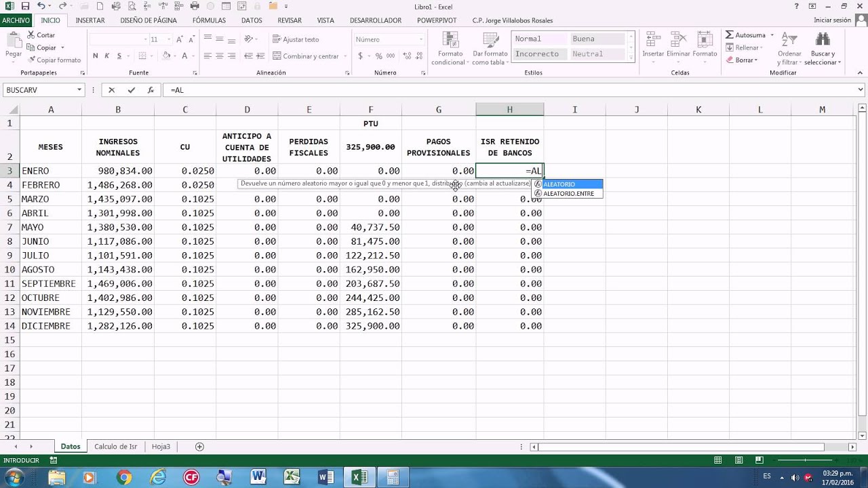Redo the last action
Viewport: 868px width, 488px height.
(62, 6)
